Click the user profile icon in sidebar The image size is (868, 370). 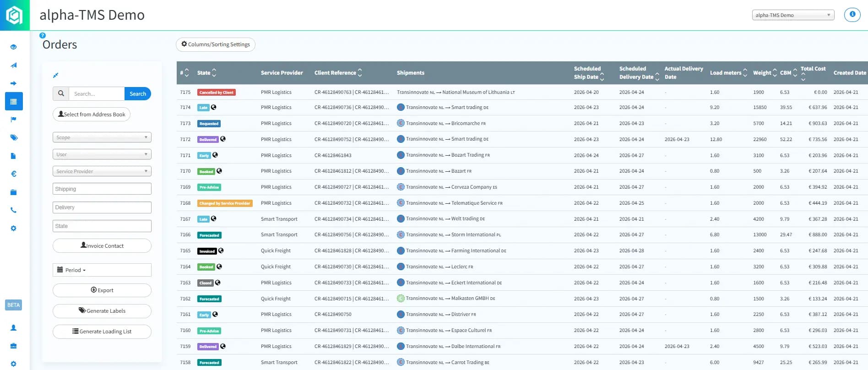coord(14,327)
